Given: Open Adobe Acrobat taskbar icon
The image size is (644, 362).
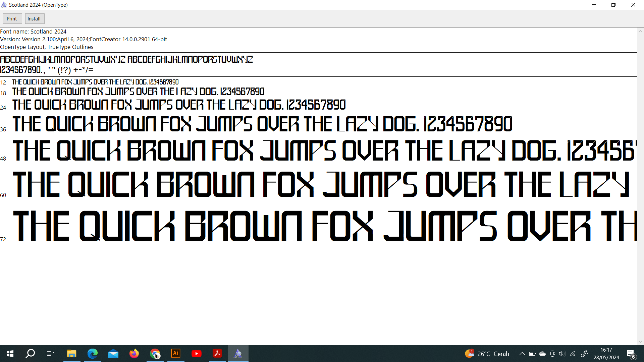Looking at the screenshot, I should pyautogui.click(x=217, y=354).
